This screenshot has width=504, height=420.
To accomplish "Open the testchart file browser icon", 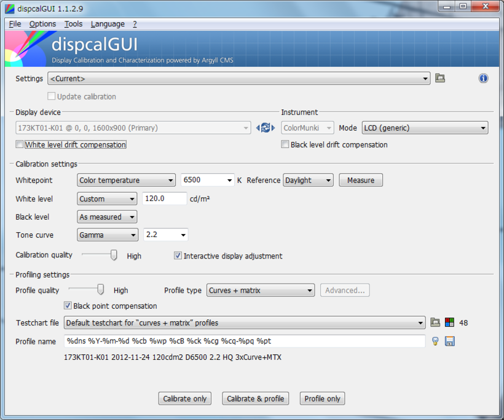I will click(435, 322).
